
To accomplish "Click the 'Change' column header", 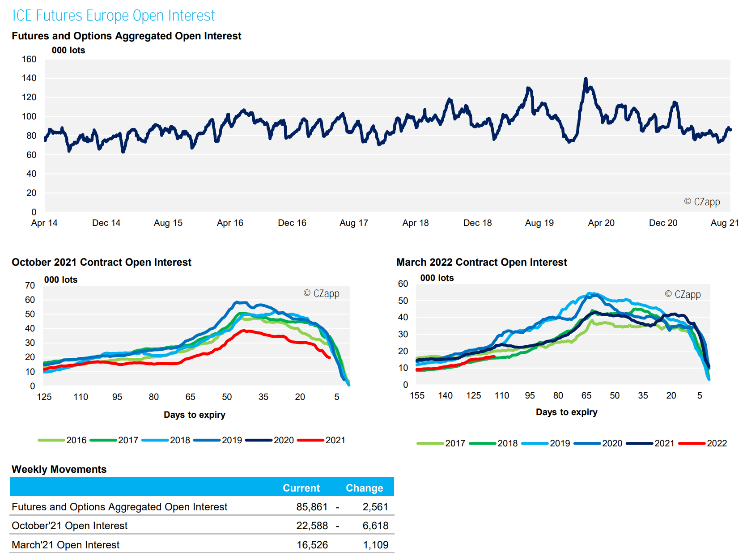I will [x=365, y=488].
